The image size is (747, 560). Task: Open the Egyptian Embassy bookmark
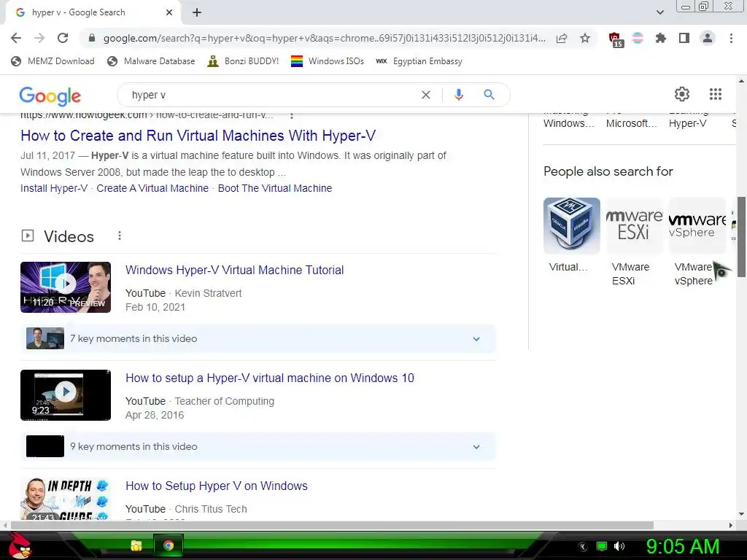coord(419,61)
